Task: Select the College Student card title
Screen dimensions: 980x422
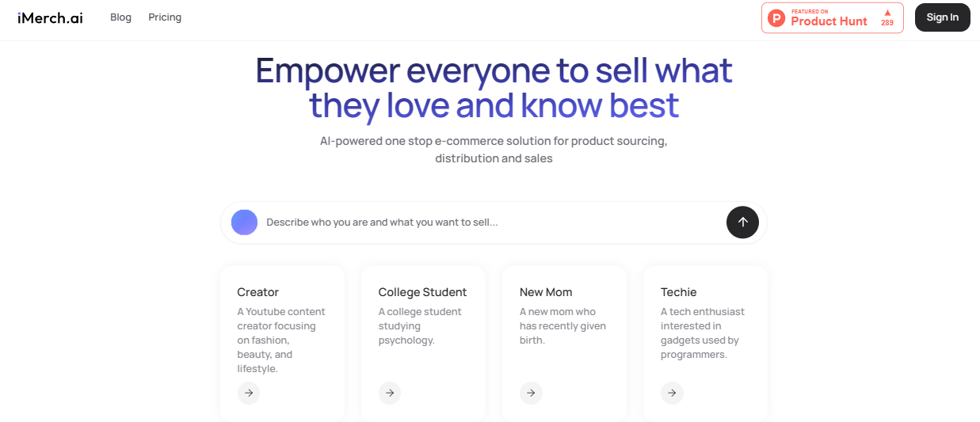Action: click(x=422, y=292)
